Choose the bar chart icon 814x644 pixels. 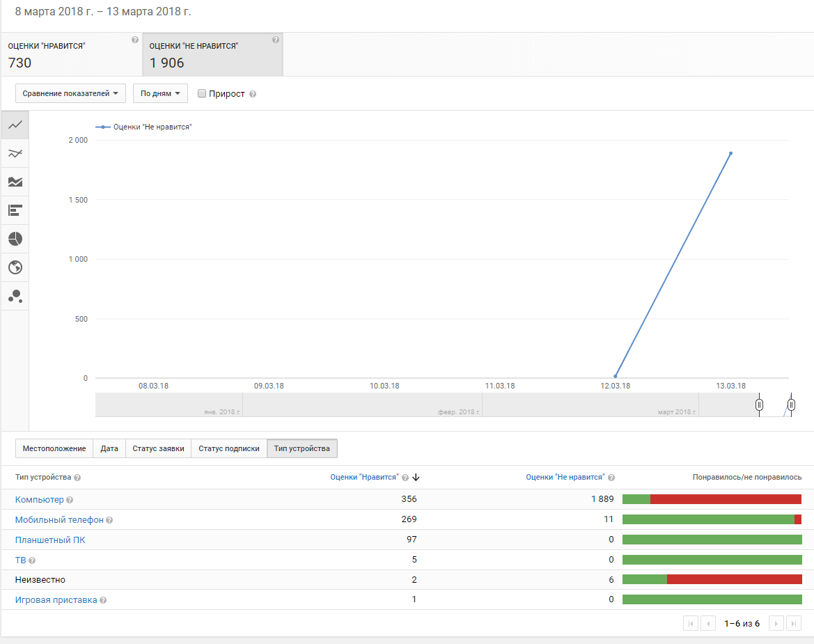click(15, 210)
